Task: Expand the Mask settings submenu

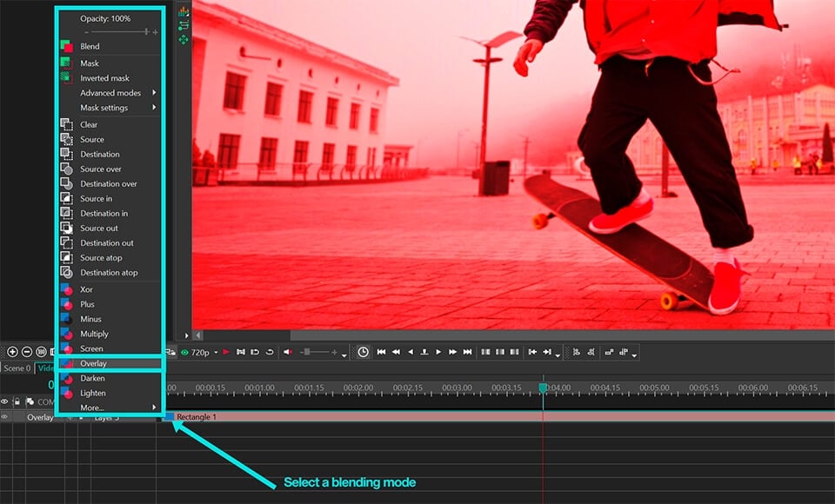Action: (110, 108)
